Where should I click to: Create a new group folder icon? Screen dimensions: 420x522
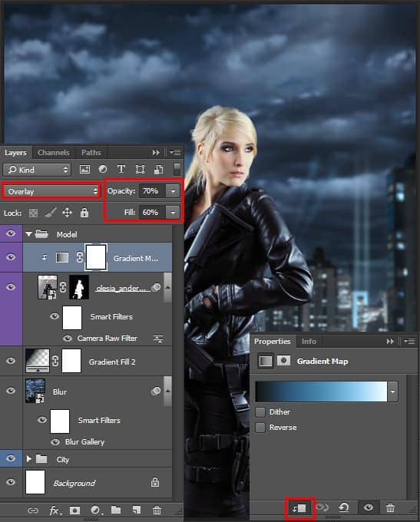pyautogui.click(x=116, y=510)
